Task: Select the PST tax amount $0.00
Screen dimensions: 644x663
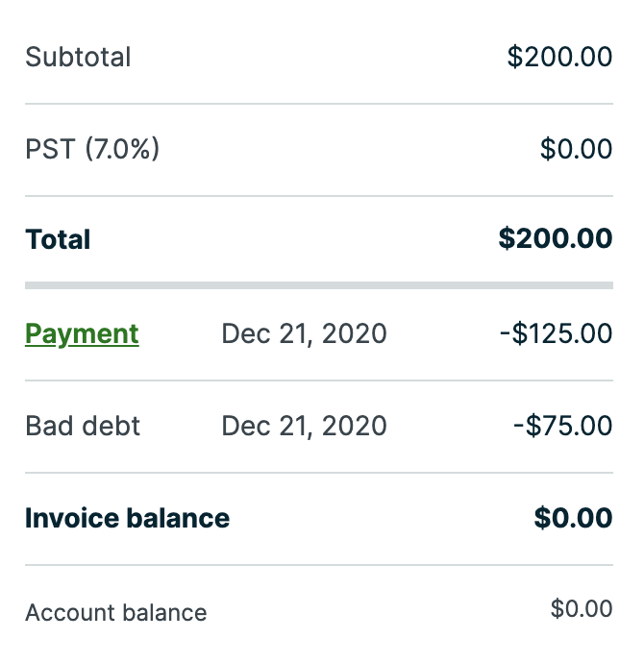Action: 576,149
